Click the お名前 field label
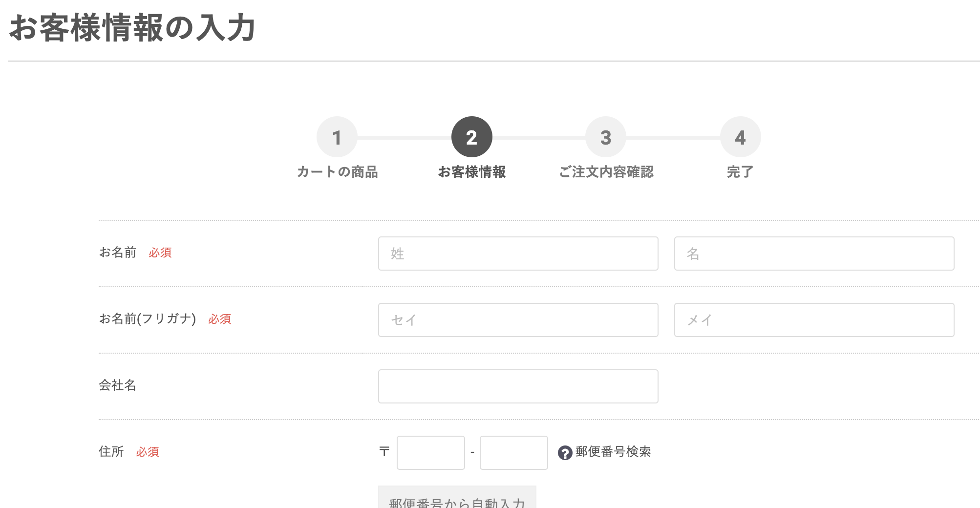 tap(118, 253)
